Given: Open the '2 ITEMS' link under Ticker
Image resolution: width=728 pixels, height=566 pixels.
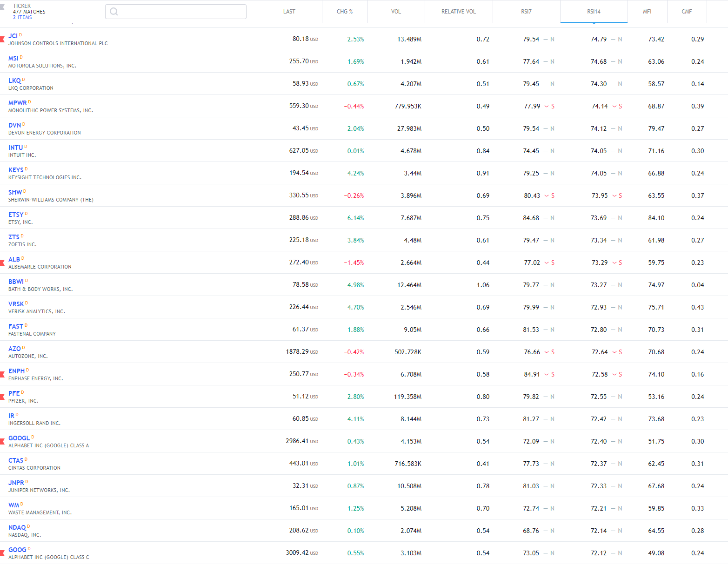Looking at the screenshot, I should point(22,17).
